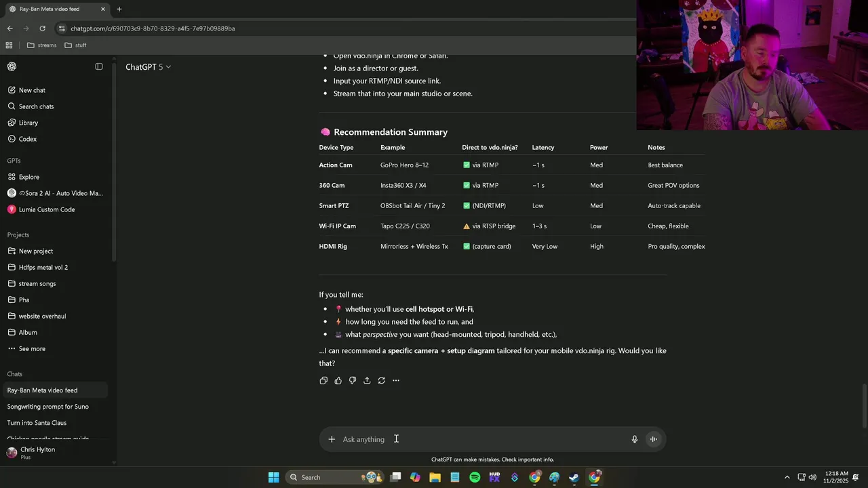
Task: Click the OBSbot Tail Air / Tiny 2 cell
Action: (413, 205)
